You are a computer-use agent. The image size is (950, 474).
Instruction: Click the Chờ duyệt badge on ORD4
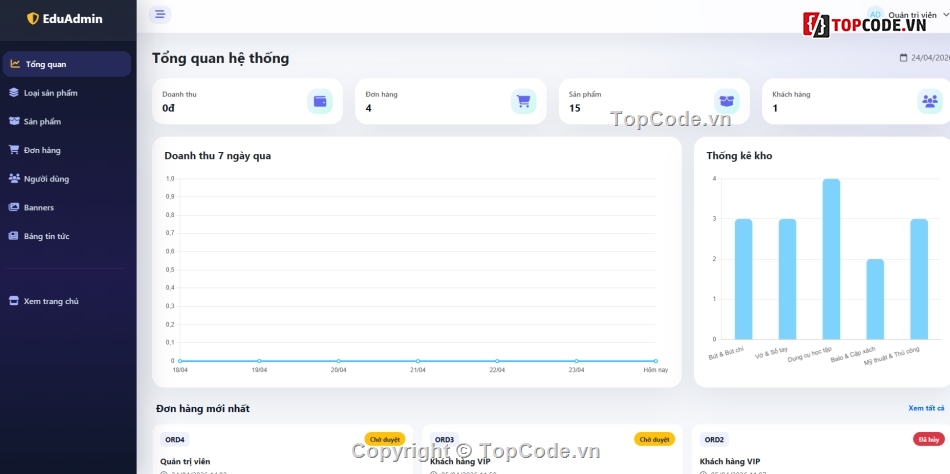(385, 439)
